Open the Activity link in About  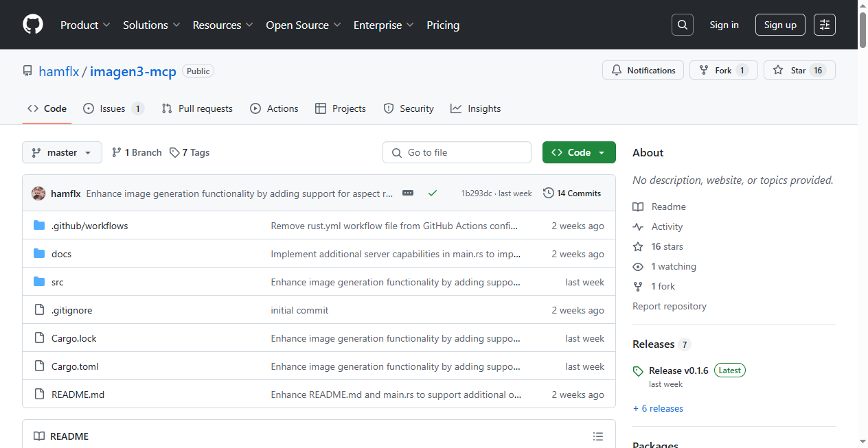pos(667,226)
